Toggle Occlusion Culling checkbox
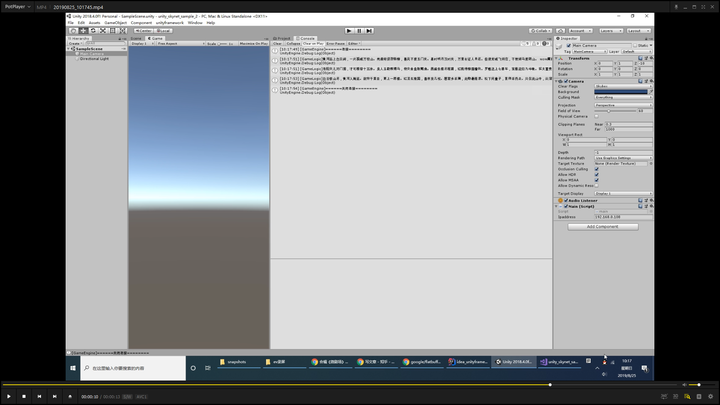The height and width of the screenshot is (405, 720). click(x=597, y=169)
